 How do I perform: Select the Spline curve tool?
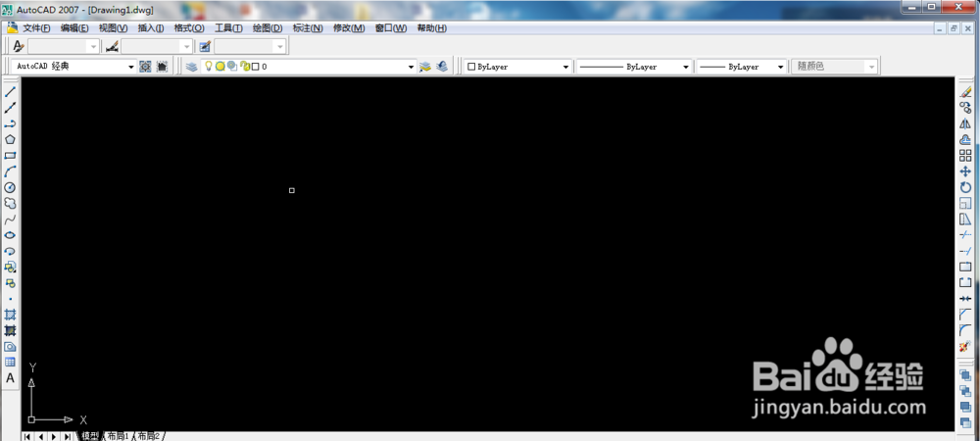pos(10,220)
